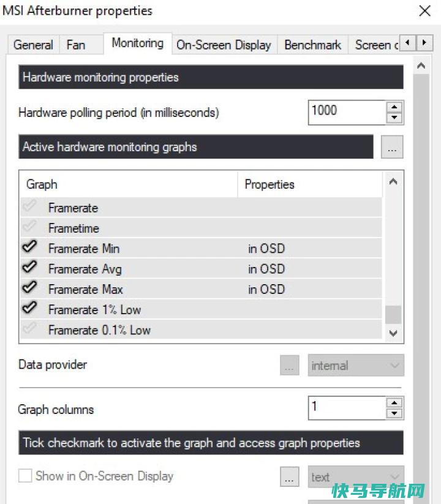
Task: Show later tabs with right arrow
Action: 424,42
